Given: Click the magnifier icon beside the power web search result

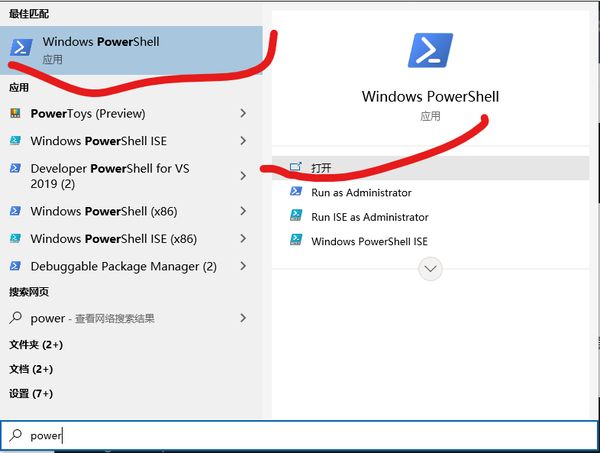Looking at the screenshot, I should [15, 318].
